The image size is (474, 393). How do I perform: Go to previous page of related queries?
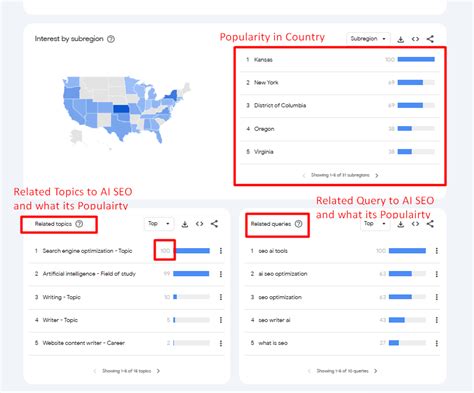pyautogui.click(x=309, y=371)
